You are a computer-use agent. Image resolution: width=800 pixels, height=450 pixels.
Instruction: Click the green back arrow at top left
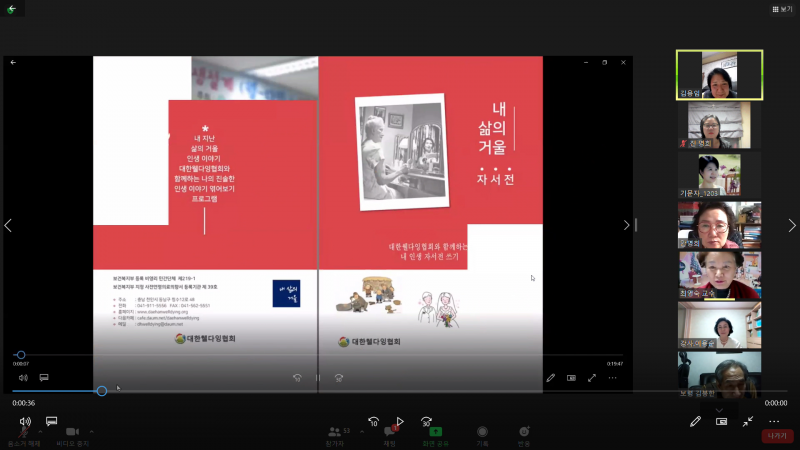(x=11, y=9)
